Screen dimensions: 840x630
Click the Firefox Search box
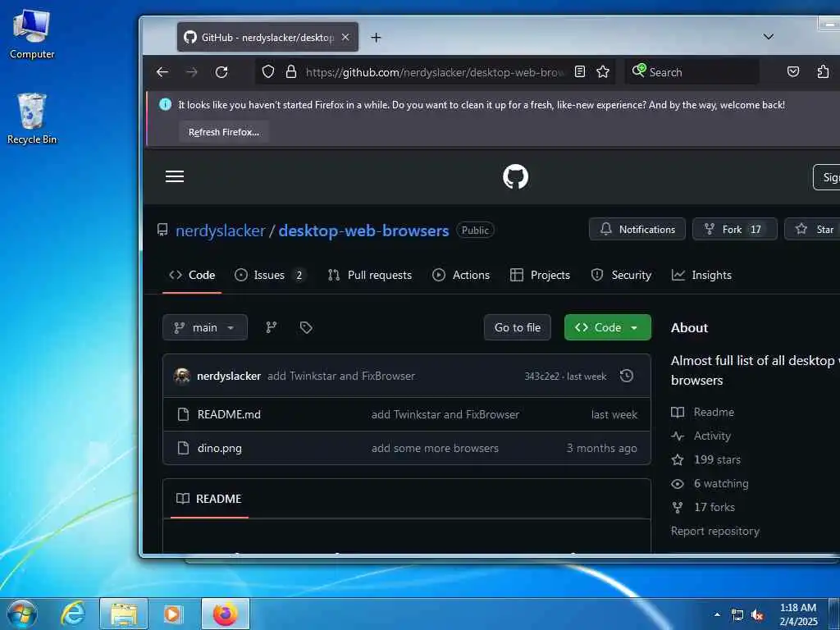692,72
